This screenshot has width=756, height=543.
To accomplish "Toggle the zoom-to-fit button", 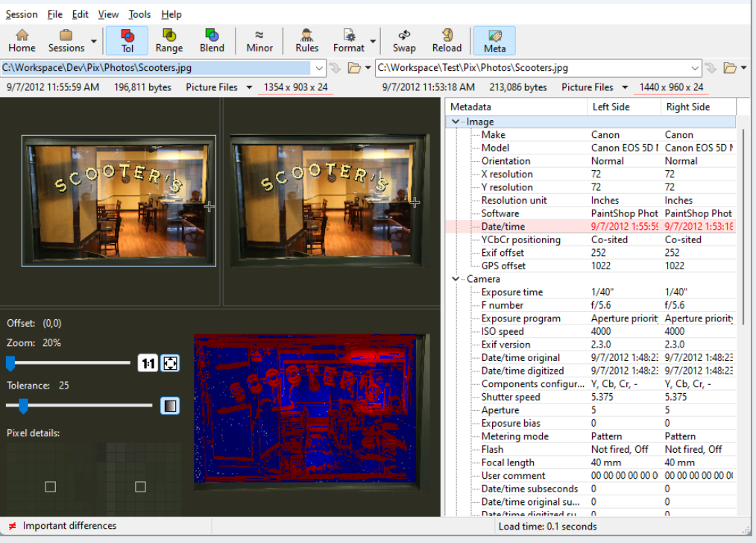I will (x=171, y=363).
